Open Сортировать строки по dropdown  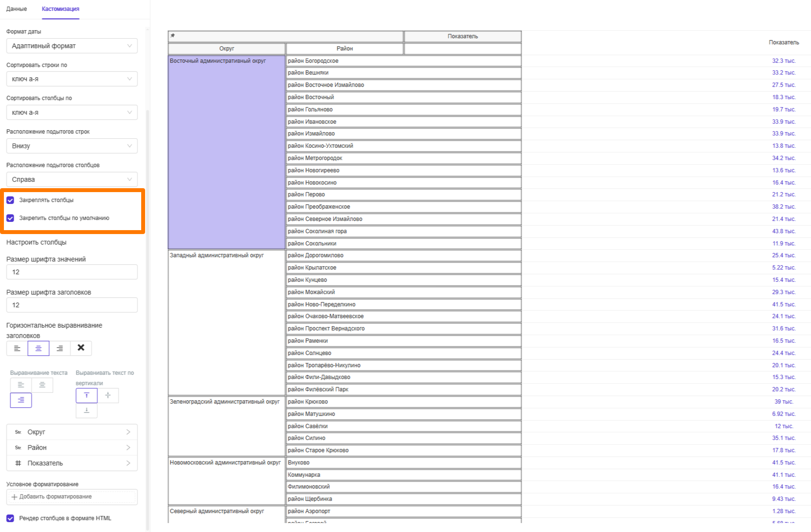(72, 79)
